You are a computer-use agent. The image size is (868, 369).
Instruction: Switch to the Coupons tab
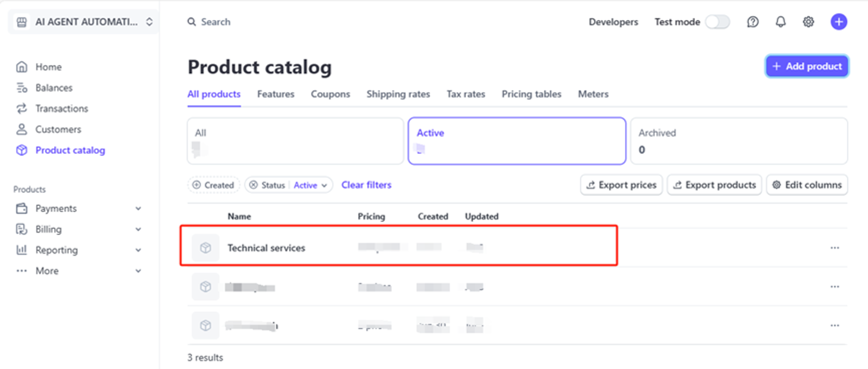click(x=330, y=94)
